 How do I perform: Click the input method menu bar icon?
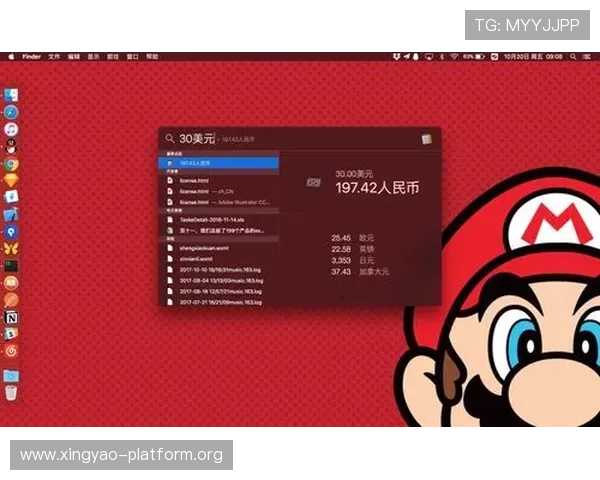[494, 57]
